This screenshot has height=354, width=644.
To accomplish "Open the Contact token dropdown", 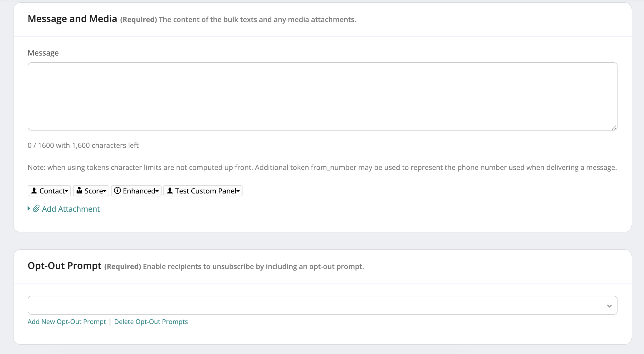I will coord(49,191).
